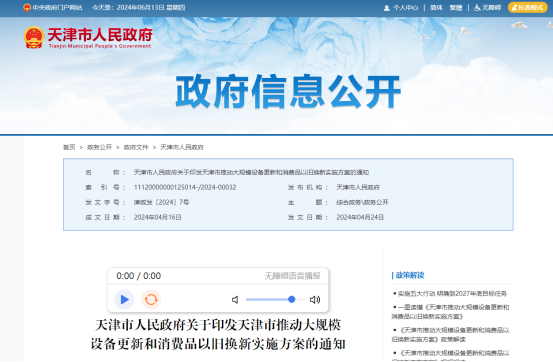Switch to 繁體 traditional Chinese
This screenshot has width=553, height=362.
[456, 8]
